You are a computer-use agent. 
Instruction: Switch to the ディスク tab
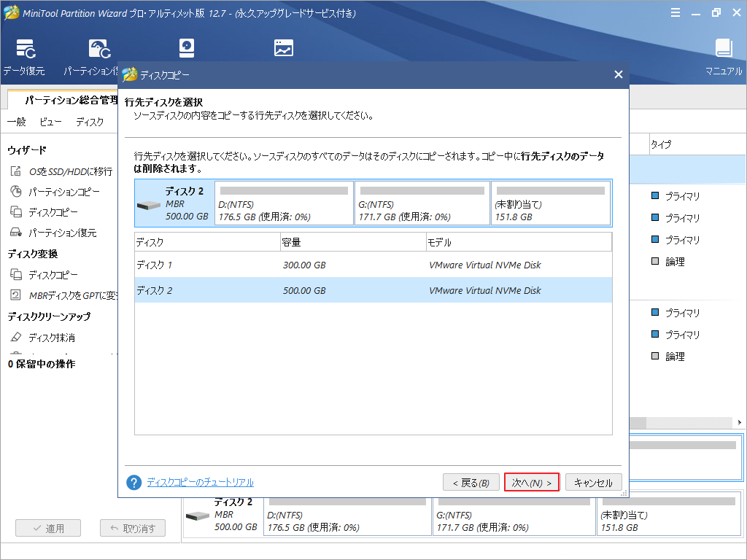[x=90, y=122]
